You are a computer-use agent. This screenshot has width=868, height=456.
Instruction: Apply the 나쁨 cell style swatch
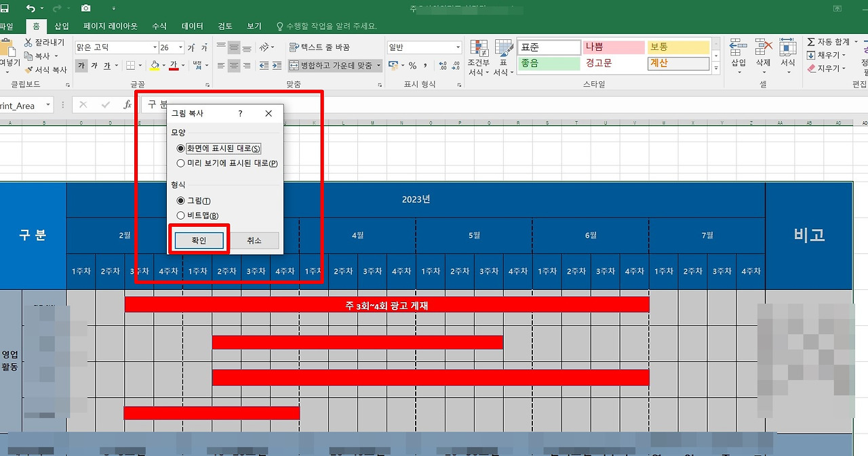point(612,47)
